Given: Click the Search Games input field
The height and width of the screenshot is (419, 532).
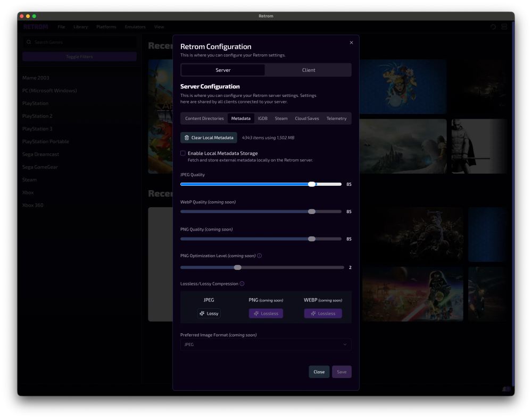Looking at the screenshot, I should pos(80,42).
